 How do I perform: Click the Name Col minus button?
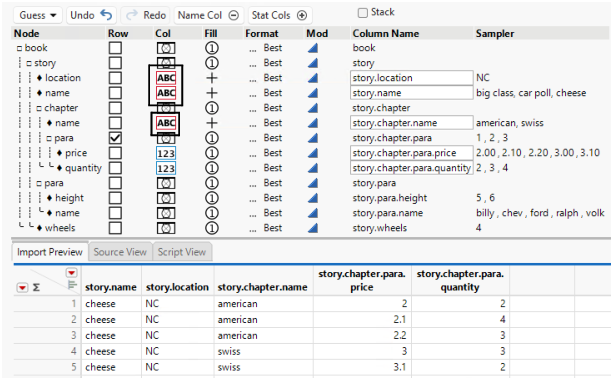coord(208,15)
